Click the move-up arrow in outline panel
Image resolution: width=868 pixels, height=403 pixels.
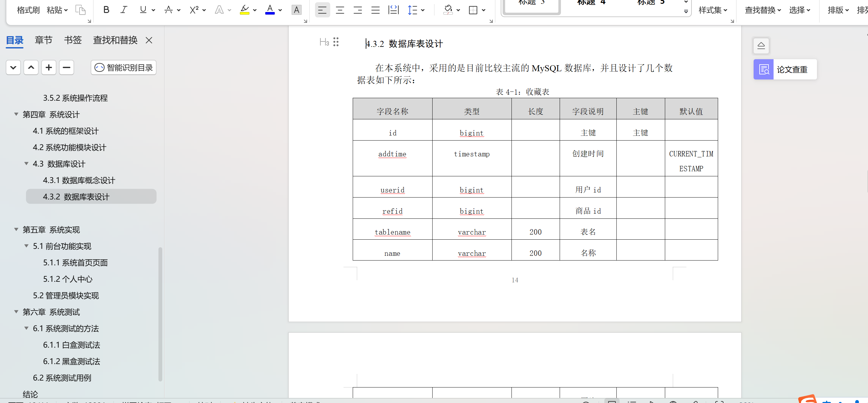pyautogui.click(x=31, y=67)
